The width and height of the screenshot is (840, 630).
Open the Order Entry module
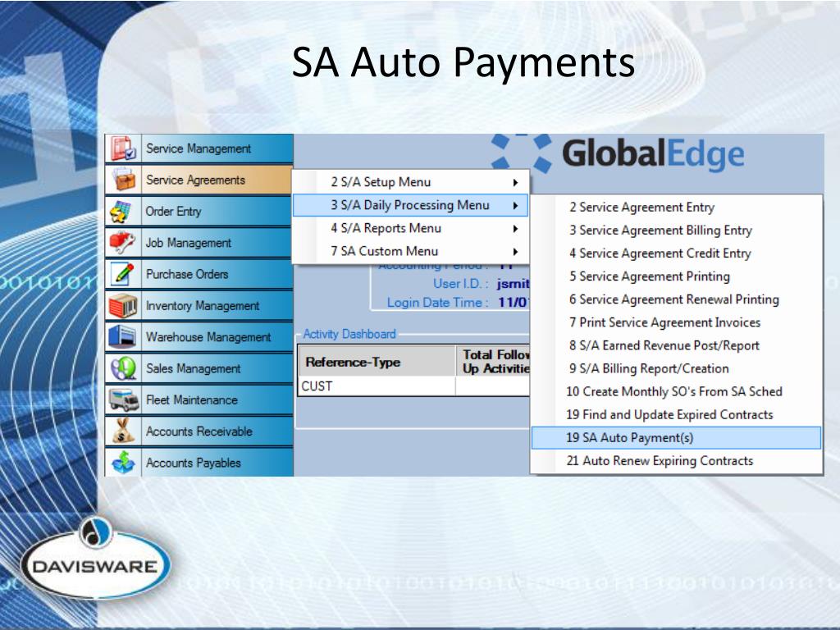point(199,211)
